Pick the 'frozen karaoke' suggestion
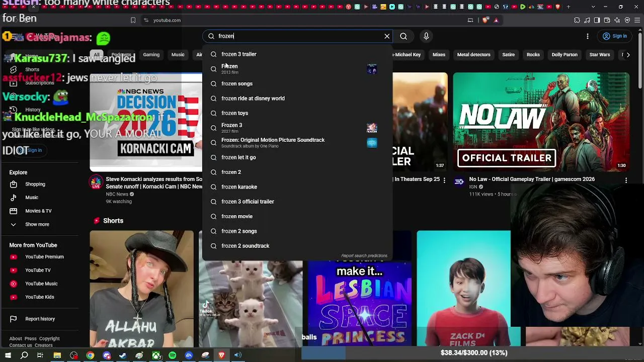644x362 pixels. [x=297, y=187]
